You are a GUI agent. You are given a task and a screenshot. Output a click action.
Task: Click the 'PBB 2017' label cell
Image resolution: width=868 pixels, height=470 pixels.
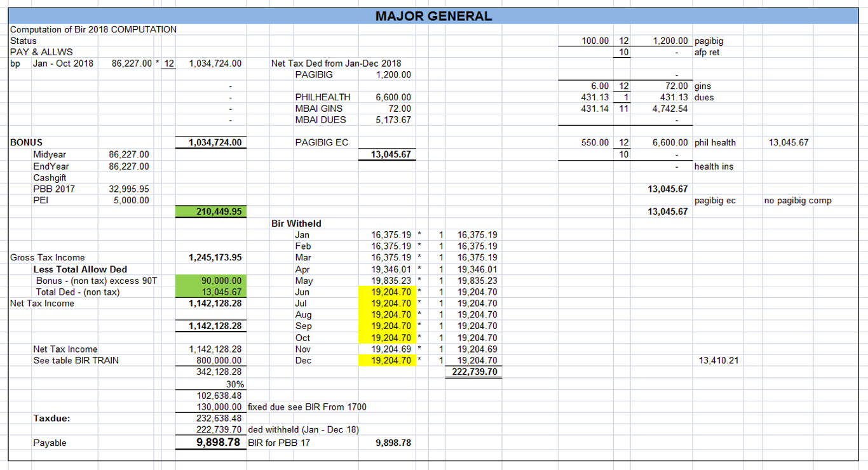[x=54, y=189]
